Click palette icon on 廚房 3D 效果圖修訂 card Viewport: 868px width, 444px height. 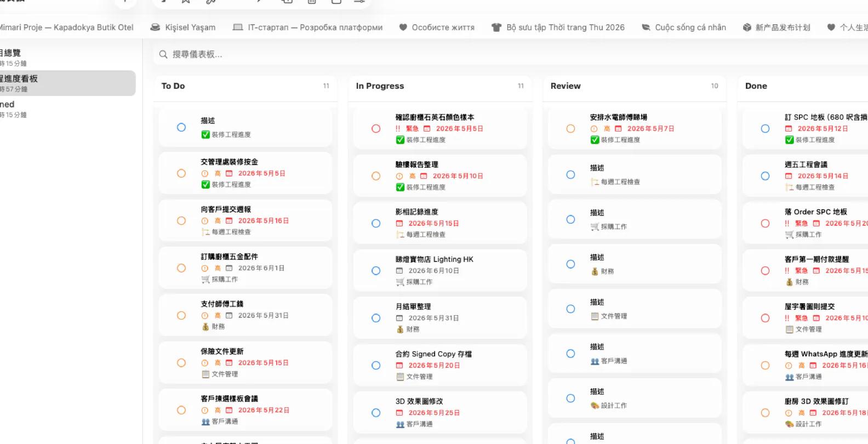click(789, 424)
